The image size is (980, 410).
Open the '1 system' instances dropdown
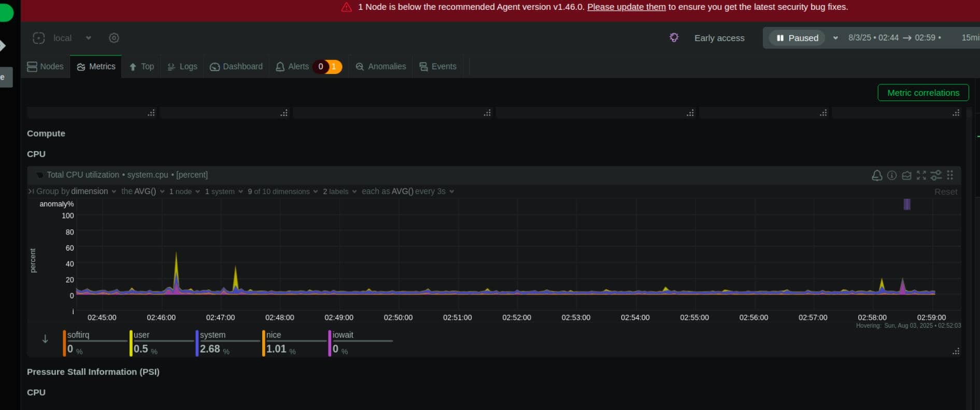[224, 192]
